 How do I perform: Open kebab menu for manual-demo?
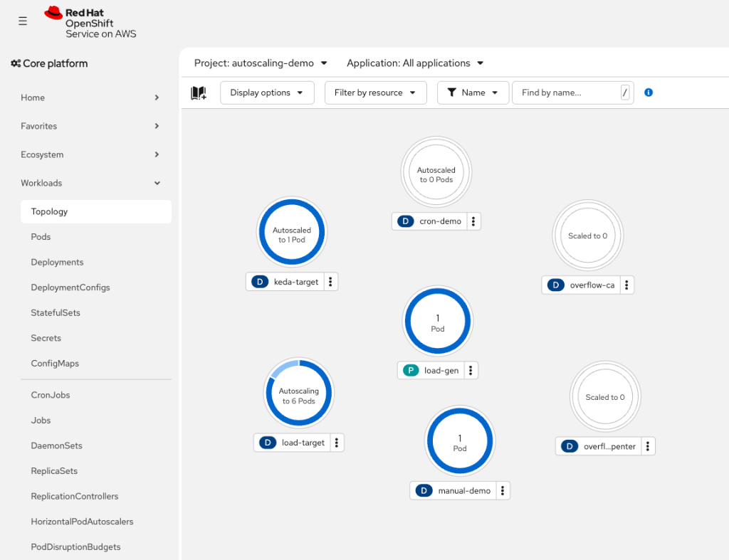tap(503, 490)
